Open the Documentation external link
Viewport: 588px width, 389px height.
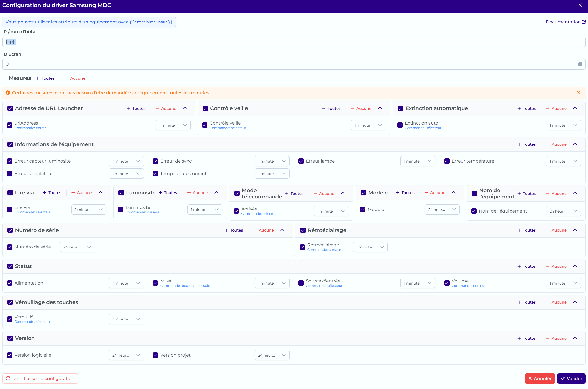tap(566, 22)
